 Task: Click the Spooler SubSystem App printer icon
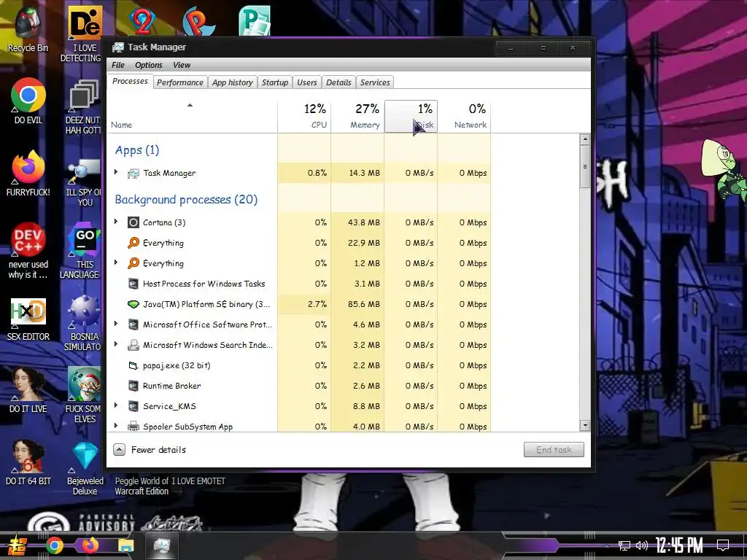tap(133, 426)
